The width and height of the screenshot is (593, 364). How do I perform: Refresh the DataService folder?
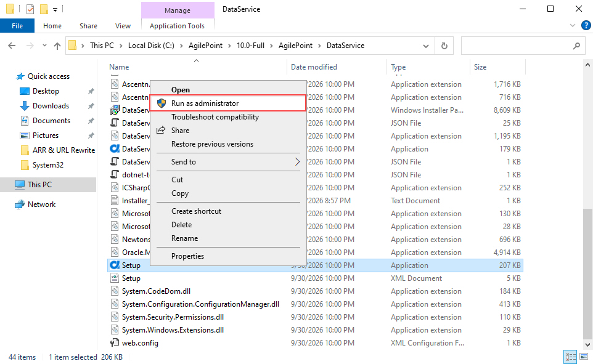click(444, 46)
